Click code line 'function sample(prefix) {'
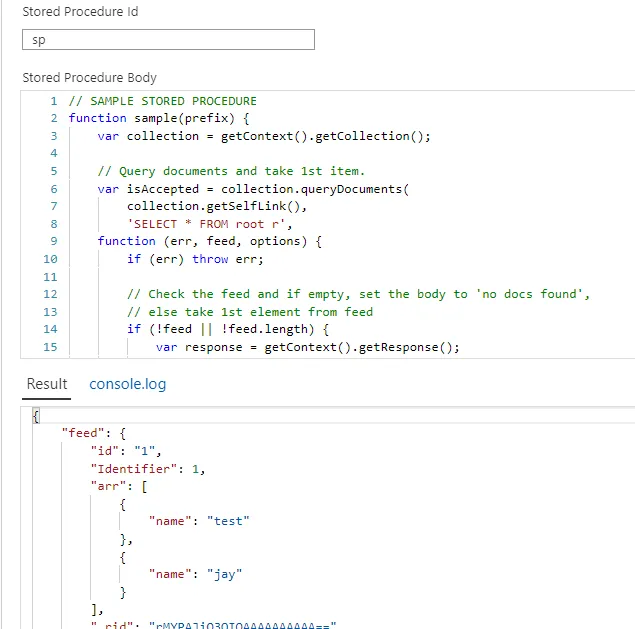The image size is (635, 629). point(159,118)
